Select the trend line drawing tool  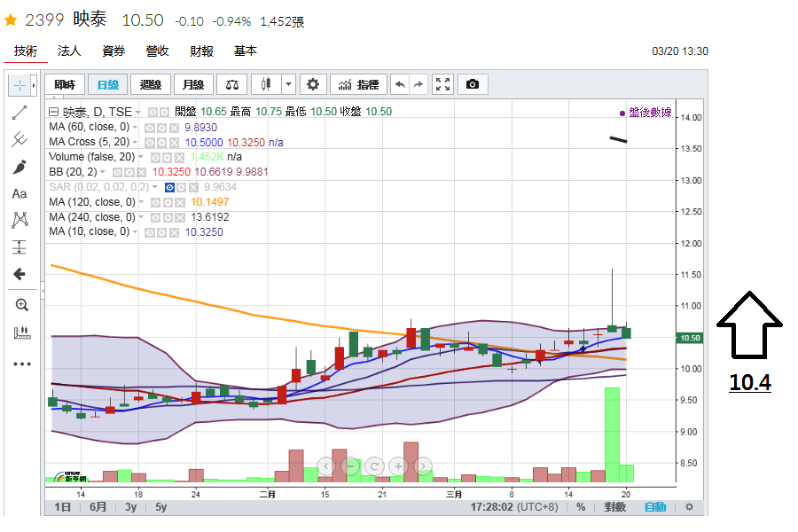(x=20, y=113)
